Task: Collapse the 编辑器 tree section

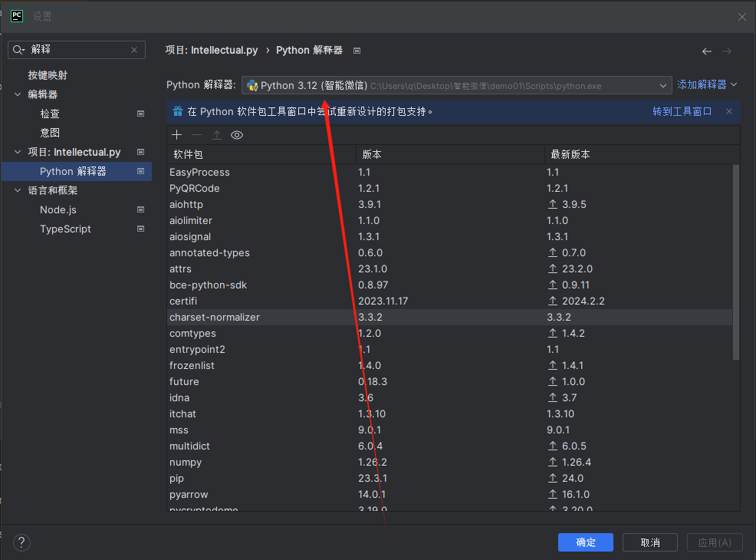Action: click(18, 94)
